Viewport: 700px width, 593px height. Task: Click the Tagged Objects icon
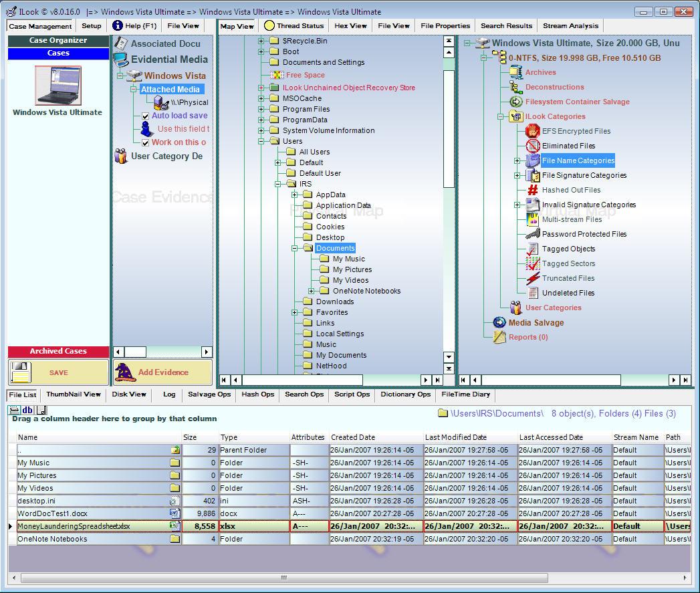point(533,249)
